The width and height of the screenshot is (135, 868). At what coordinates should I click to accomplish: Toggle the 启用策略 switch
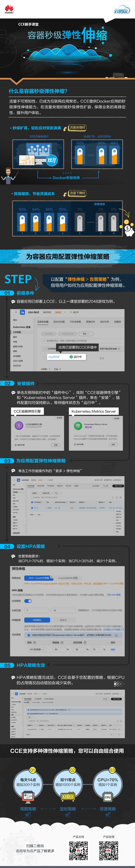(28, 601)
